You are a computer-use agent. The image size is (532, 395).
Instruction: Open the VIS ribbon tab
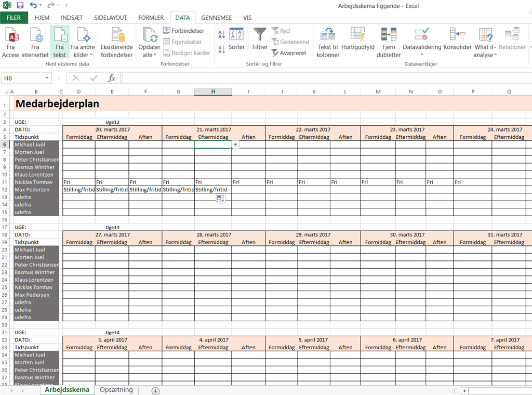point(247,18)
